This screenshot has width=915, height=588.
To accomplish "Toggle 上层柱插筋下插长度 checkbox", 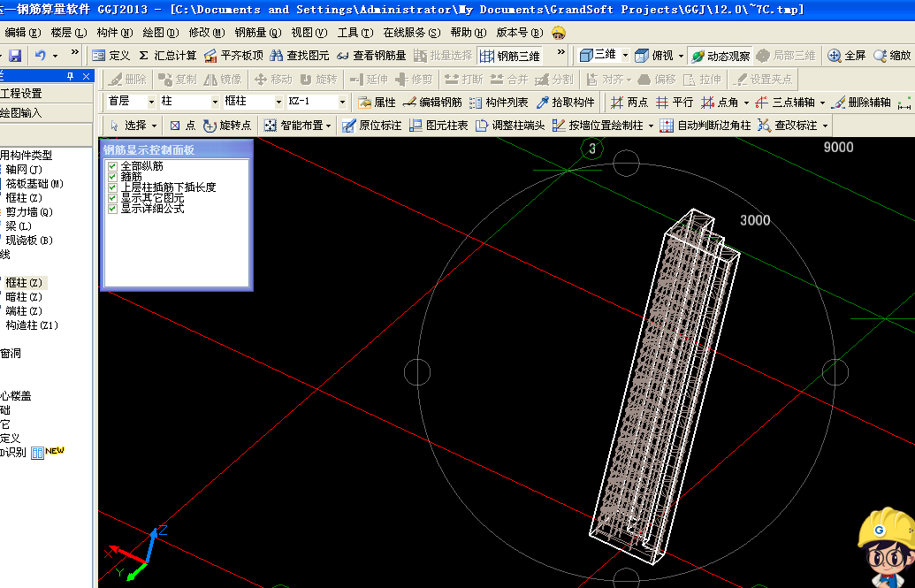I will pos(113,187).
